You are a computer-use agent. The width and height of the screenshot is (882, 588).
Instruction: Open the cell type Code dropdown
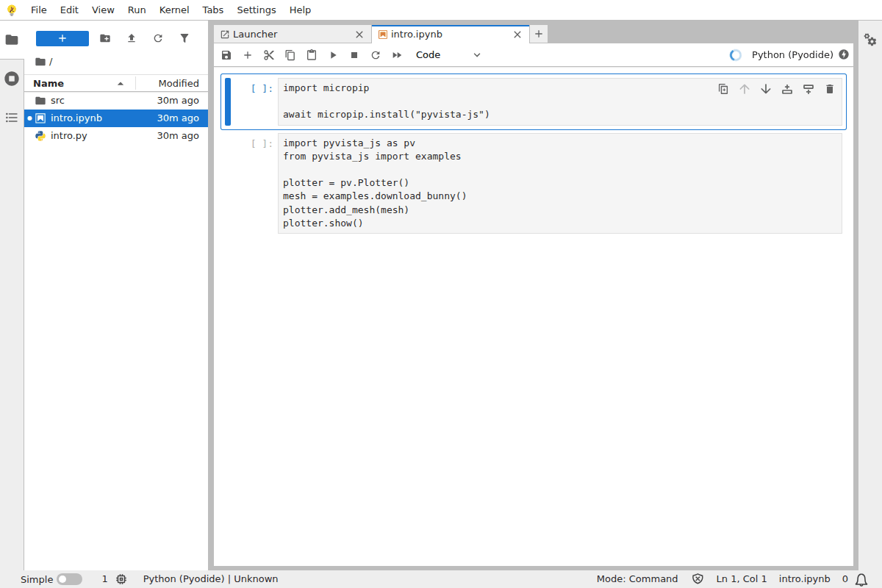448,55
